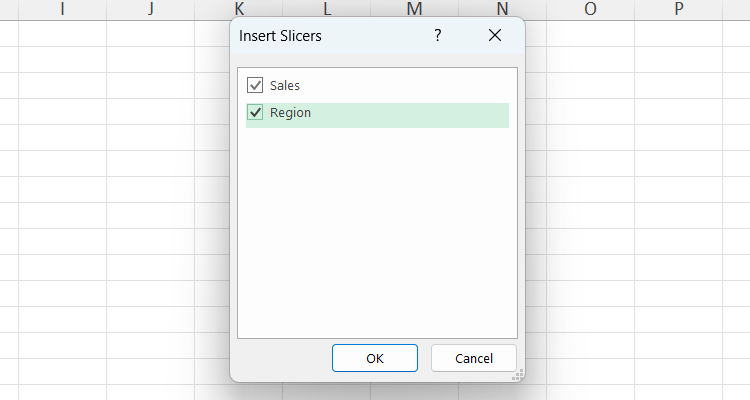Select the column L header

(x=326, y=9)
